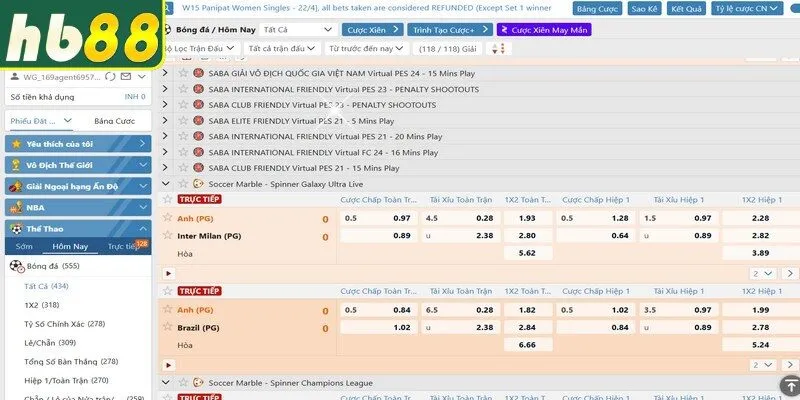
Task: Select the Hôm Nay tab
Action: (70, 246)
